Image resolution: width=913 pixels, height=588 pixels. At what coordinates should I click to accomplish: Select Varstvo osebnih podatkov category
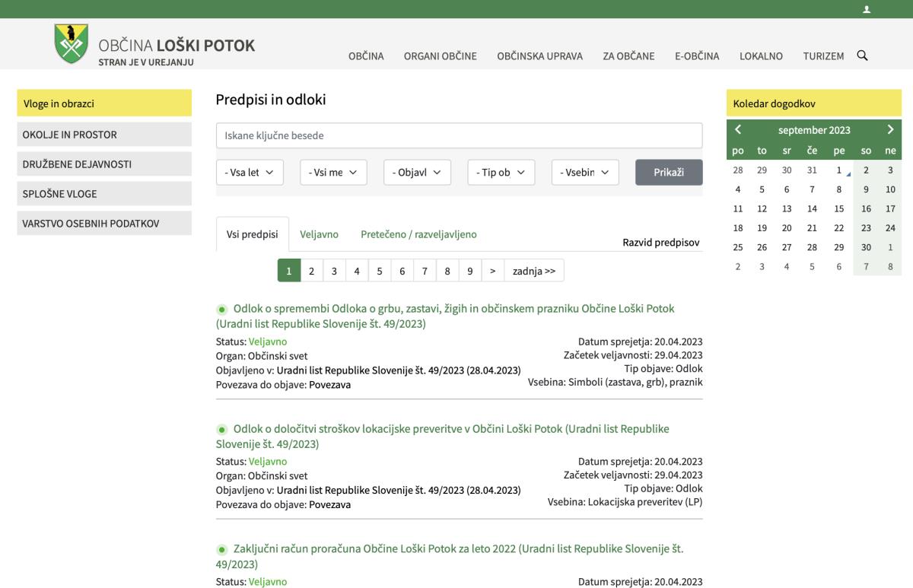[104, 222]
